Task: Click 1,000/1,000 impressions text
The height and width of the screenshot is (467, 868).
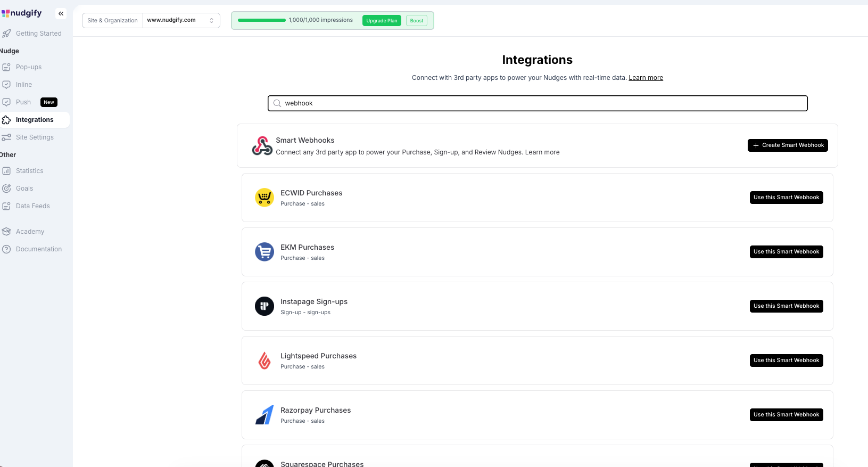Action: click(x=321, y=20)
